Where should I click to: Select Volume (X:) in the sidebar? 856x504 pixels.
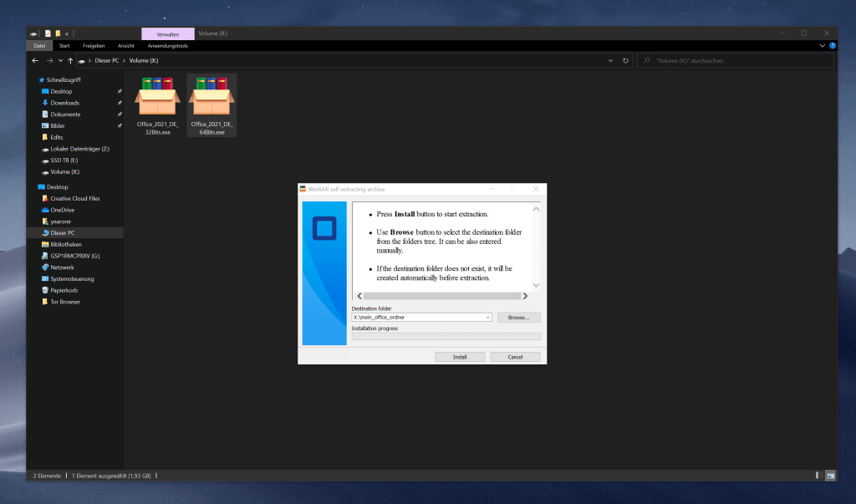coord(60,171)
